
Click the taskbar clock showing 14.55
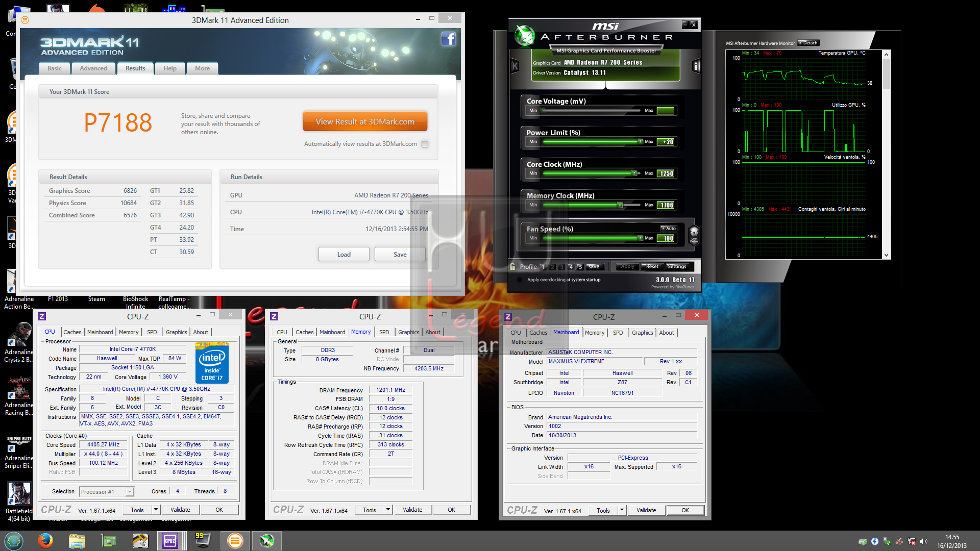951,541
